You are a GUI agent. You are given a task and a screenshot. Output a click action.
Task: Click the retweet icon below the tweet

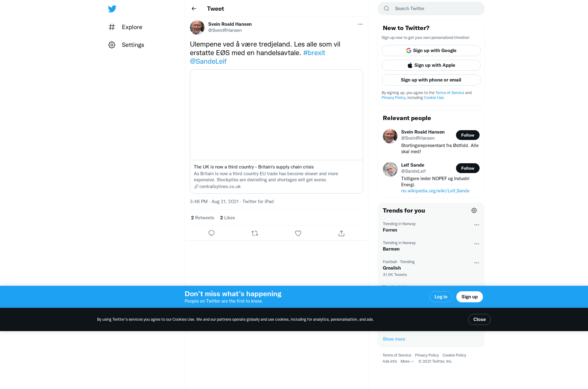tap(255, 233)
